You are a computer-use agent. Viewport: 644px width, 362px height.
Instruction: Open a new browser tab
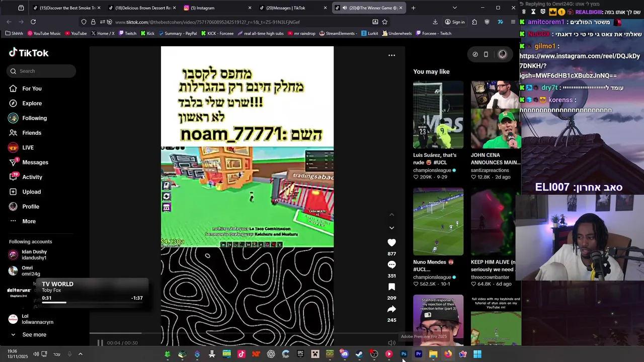pyautogui.click(x=413, y=8)
